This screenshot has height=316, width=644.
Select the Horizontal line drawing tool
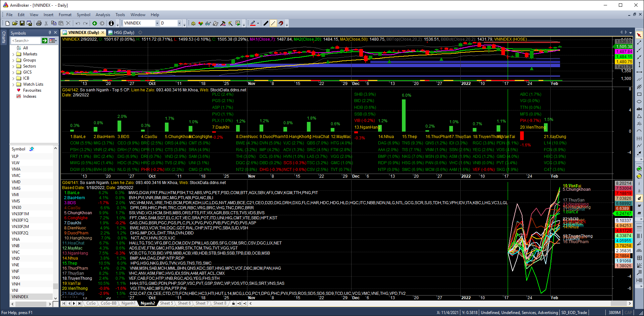[x=639, y=72]
